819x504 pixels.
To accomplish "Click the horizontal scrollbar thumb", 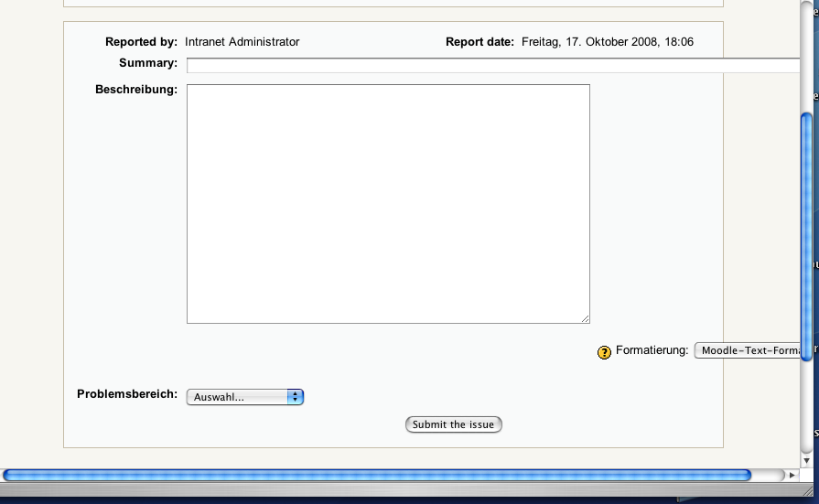I will tap(377, 476).
